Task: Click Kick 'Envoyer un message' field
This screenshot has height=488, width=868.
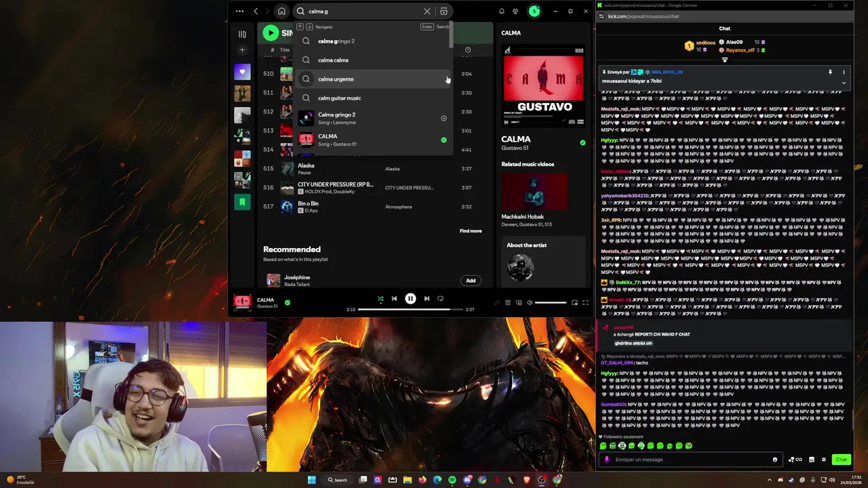Action: pyautogui.click(x=692, y=460)
